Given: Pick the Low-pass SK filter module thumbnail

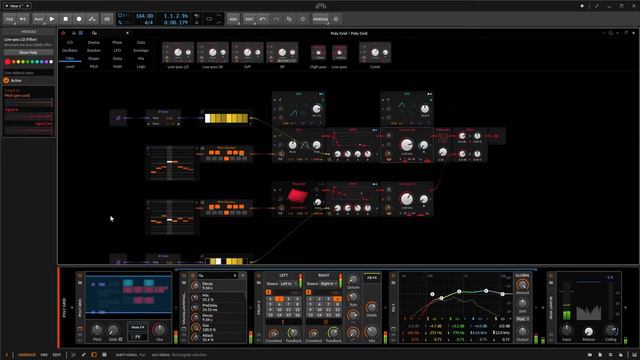Looking at the screenshot, I should [213, 53].
